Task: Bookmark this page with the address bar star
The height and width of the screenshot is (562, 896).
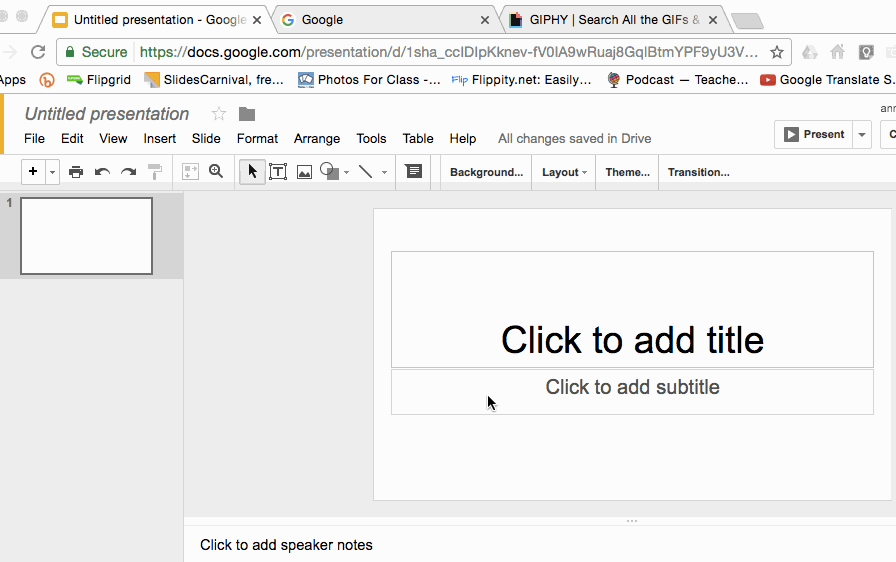Action: tap(777, 52)
